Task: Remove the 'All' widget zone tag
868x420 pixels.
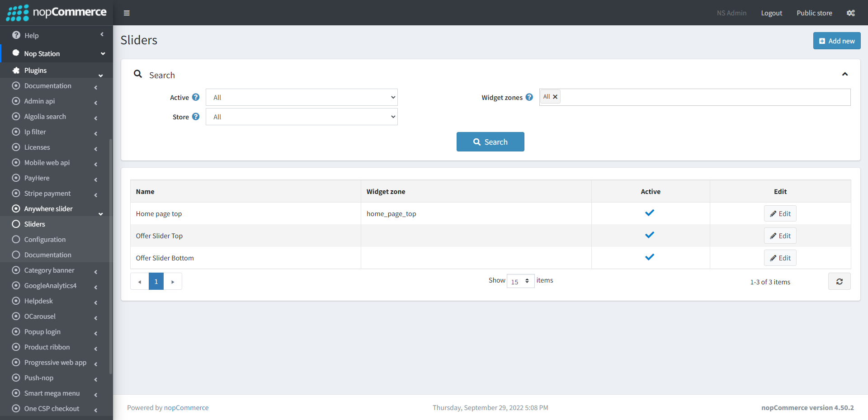Action: tap(555, 97)
